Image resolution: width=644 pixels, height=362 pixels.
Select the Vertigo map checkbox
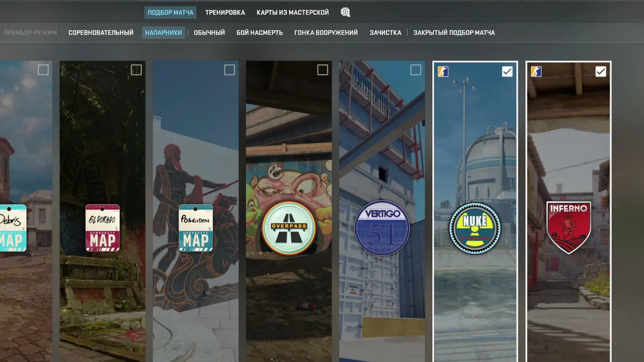click(x=416, y=70)
